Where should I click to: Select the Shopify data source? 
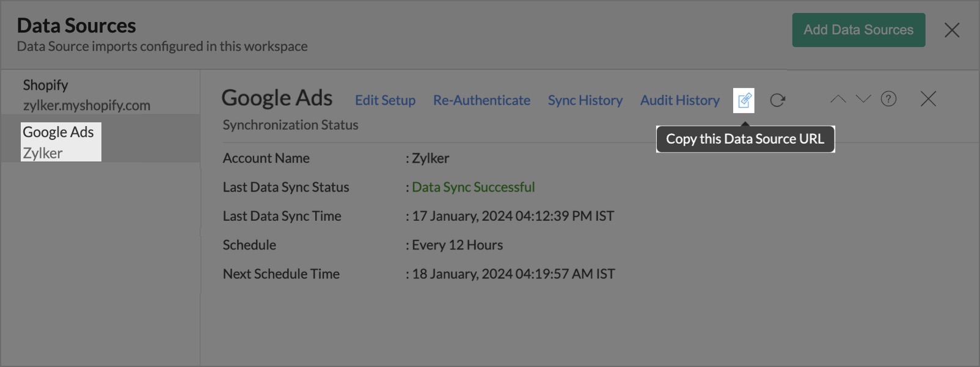(100, 94)
